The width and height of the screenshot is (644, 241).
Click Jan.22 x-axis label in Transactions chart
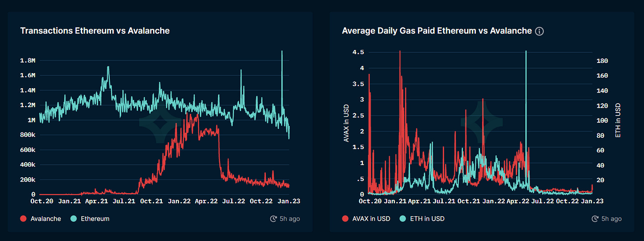(179, 201)
